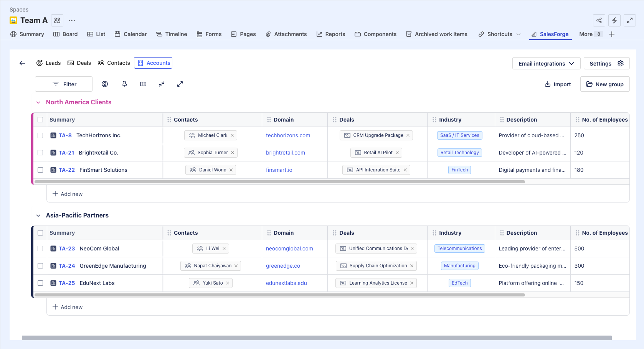Expand the Shortcuts dropdown menu
The image size is (644, 349).
(x=519, y=34)
